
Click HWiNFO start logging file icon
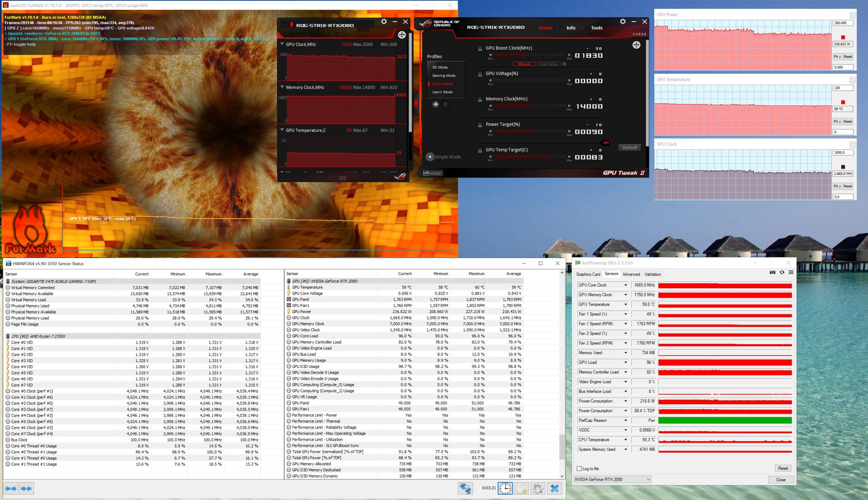click(x=522, y=488)
